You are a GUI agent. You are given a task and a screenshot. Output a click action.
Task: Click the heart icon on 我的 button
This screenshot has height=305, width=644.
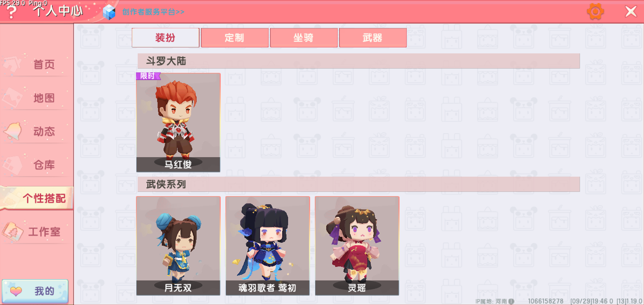click(x=16, y=291)
